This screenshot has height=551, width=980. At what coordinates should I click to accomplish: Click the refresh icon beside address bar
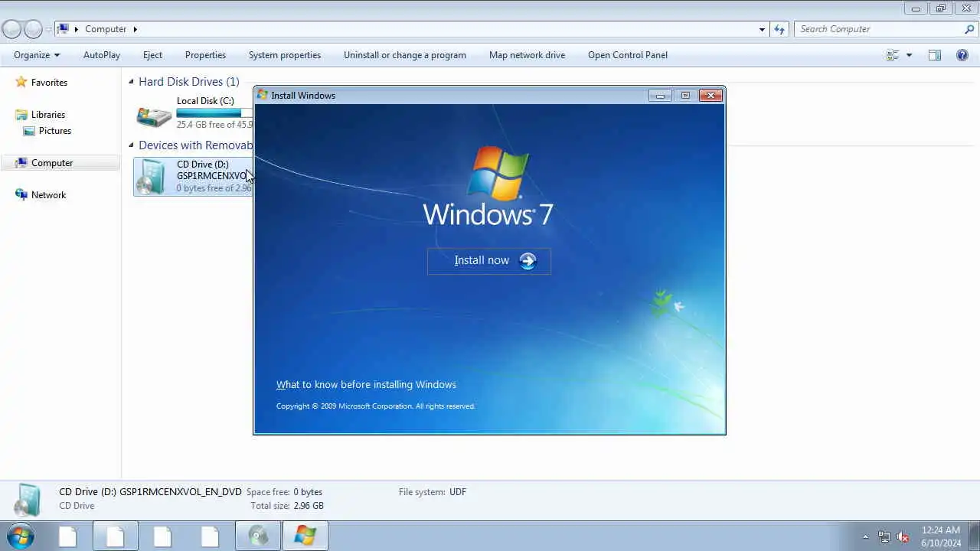pyautogui.click(x=779, y=29)
